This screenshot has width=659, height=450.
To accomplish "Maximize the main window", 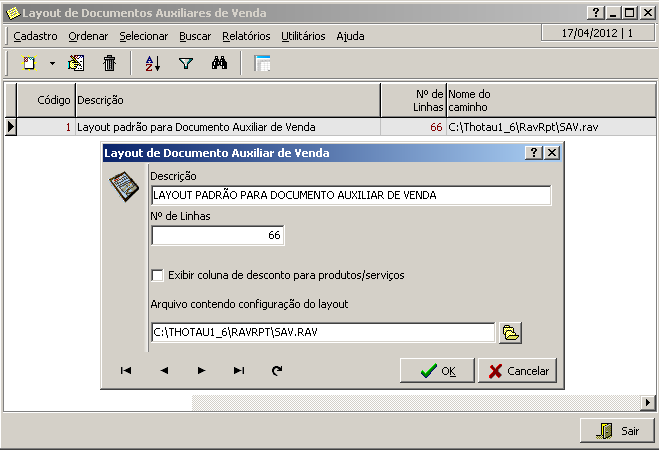I will tap(630, 13).
